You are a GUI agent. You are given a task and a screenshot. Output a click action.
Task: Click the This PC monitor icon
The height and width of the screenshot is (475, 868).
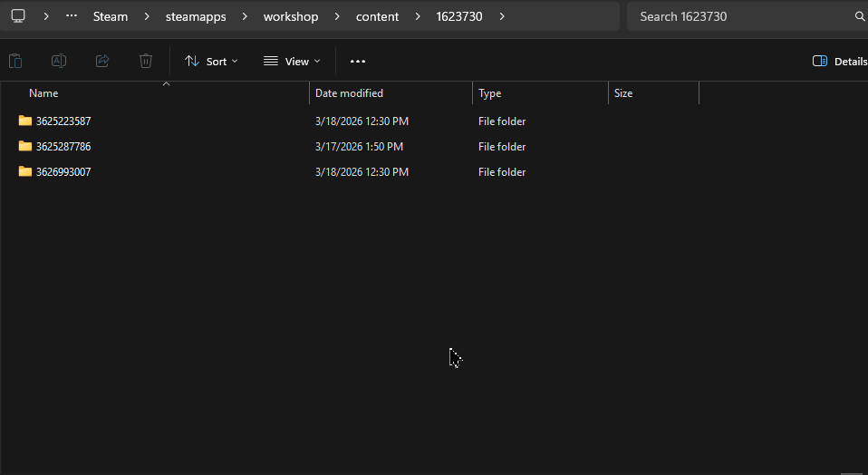18,16
